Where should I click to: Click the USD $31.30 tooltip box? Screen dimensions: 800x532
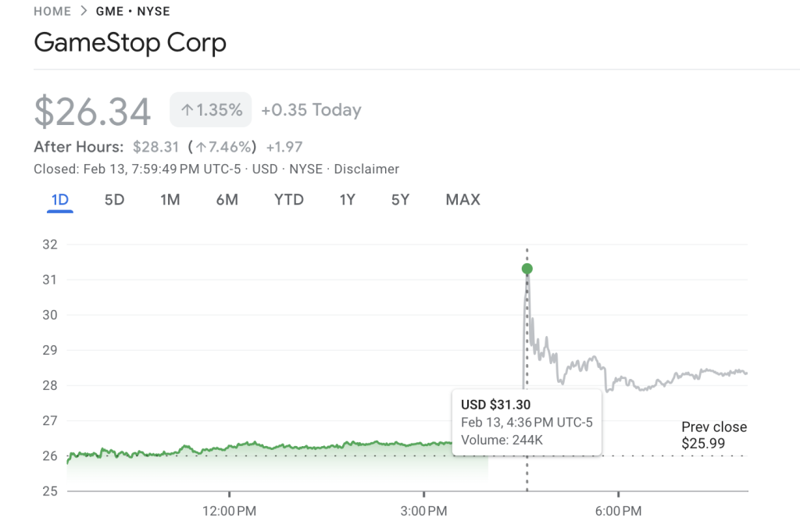coord(527,422)
